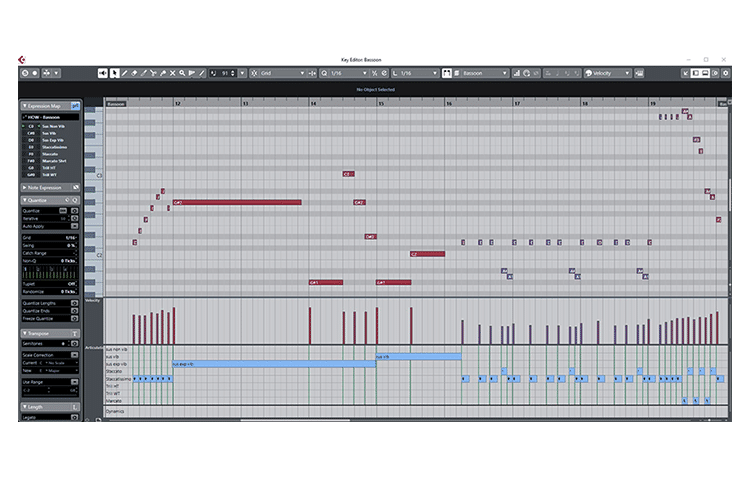
Task: Toggle the Record in Editor button
Action: click(35, 73)
